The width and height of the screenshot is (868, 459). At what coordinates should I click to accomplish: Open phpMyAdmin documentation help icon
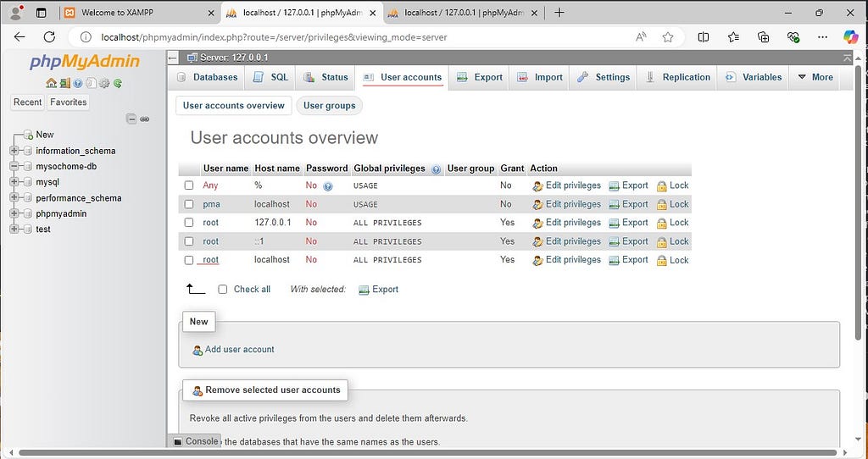[78, 84]
